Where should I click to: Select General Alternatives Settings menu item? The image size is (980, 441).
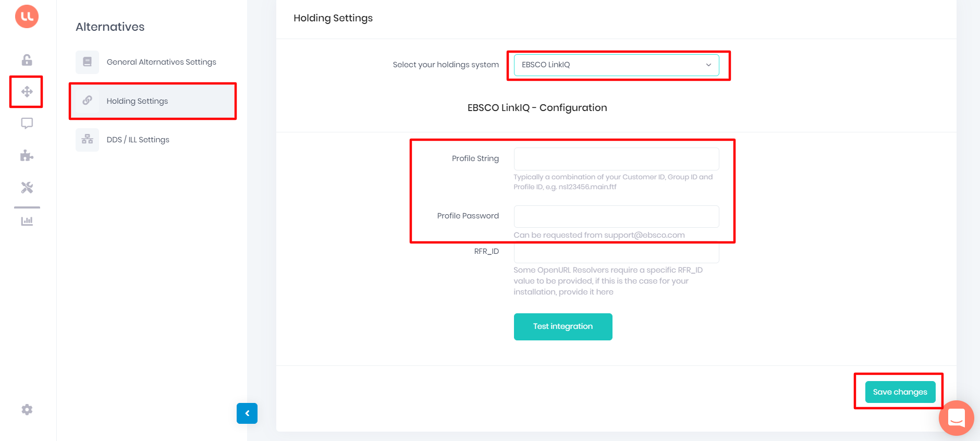point(153,62)
